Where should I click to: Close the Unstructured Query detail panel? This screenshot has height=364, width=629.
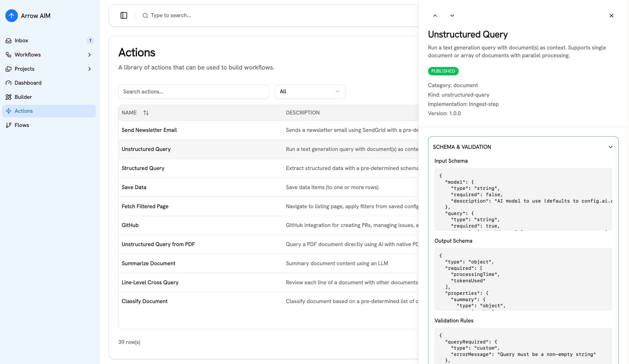pos(612,15)
